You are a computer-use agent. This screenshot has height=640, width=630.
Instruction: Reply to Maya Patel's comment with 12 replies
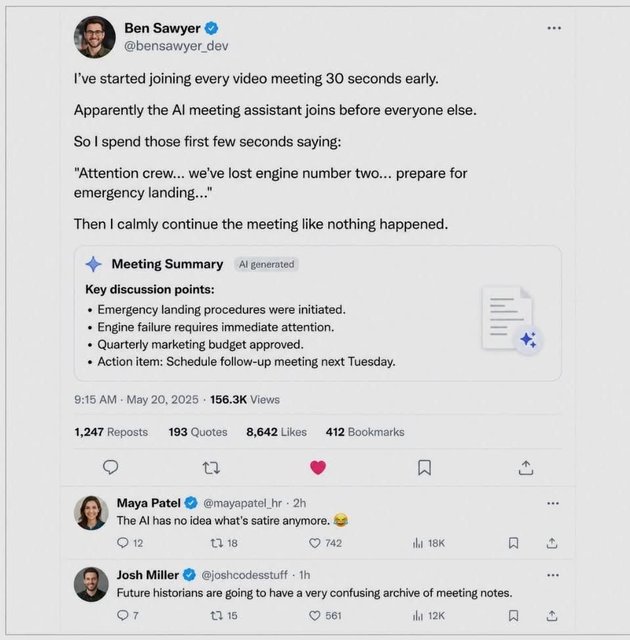tap(130, 543)
